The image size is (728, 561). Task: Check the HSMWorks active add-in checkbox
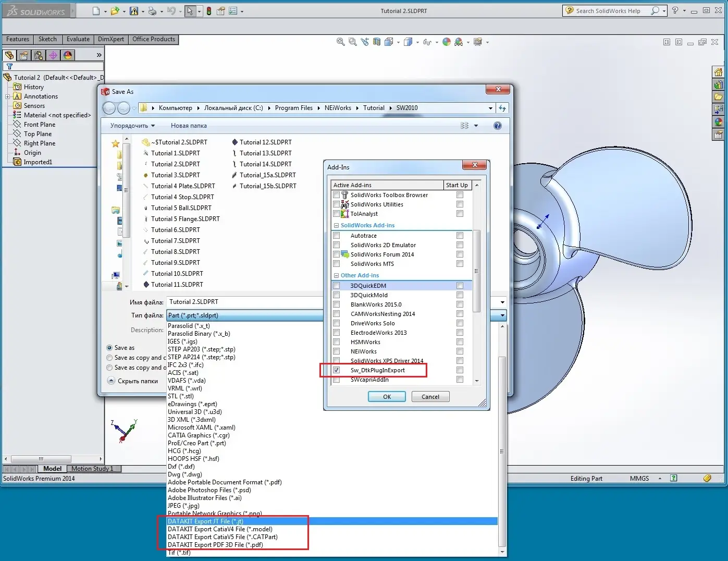click(x=337, y=342)
